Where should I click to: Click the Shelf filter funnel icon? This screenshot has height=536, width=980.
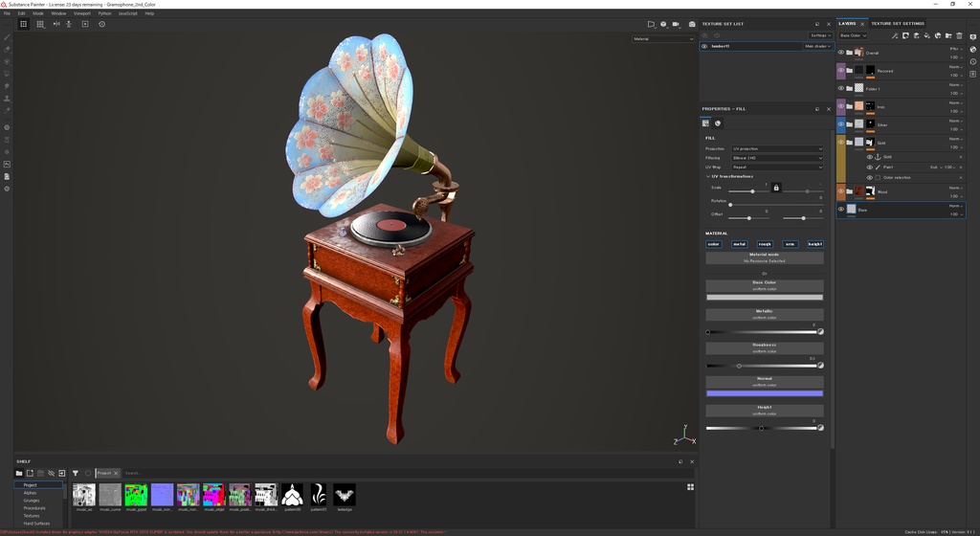click(75, 474)
